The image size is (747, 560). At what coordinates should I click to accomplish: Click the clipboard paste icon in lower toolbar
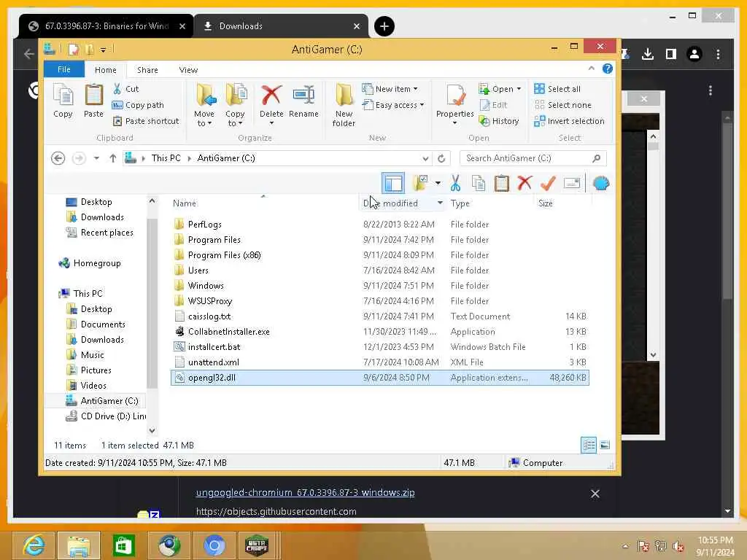pyautogui.click(x=501, y=183)
